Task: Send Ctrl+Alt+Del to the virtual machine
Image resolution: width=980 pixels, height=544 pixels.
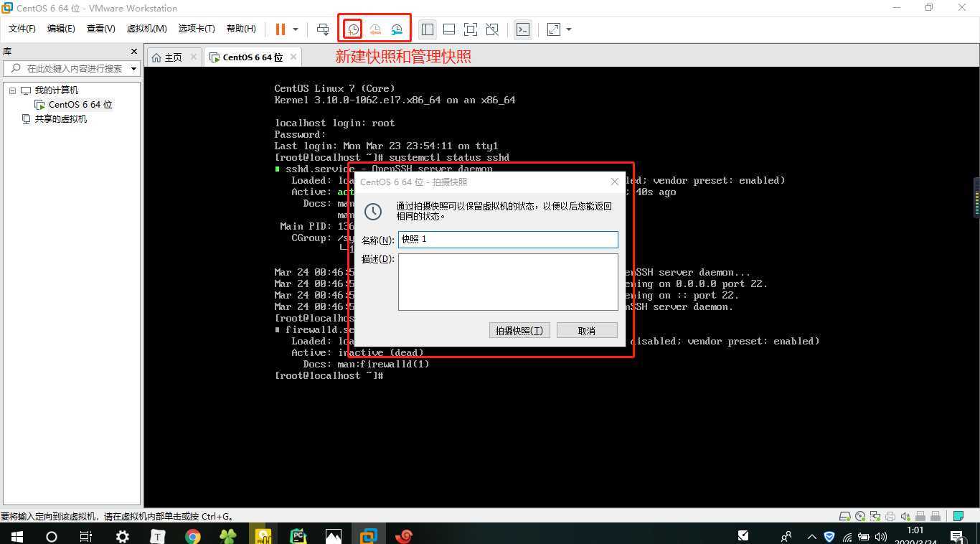Action: (x=323, y=29)
